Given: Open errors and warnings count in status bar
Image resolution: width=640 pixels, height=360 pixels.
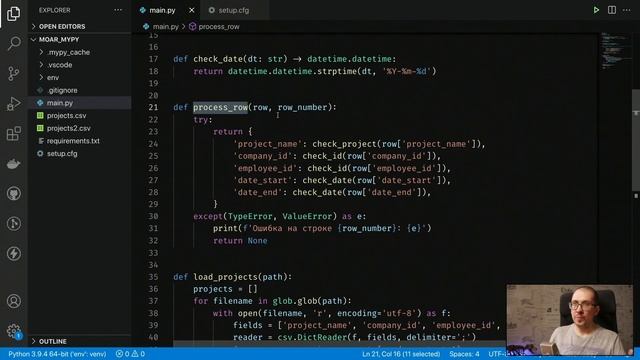Looking at the screenshot, I should coord(130,354).
